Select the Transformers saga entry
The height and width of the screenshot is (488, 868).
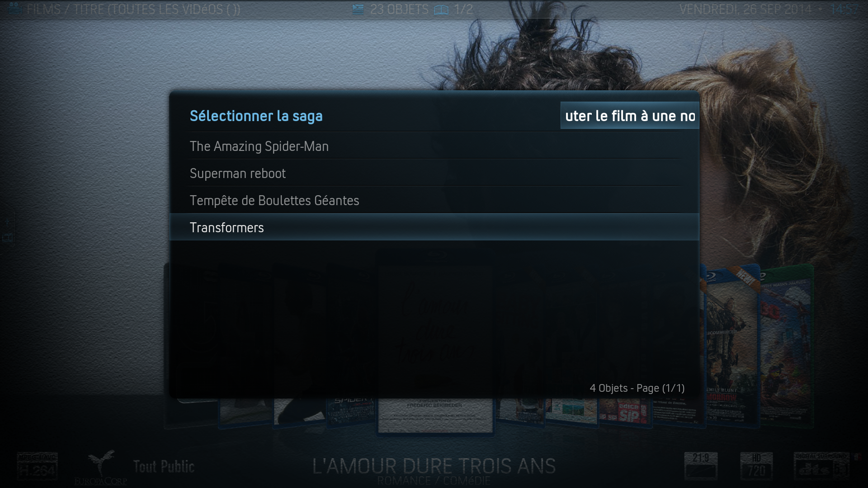[434, 227]
